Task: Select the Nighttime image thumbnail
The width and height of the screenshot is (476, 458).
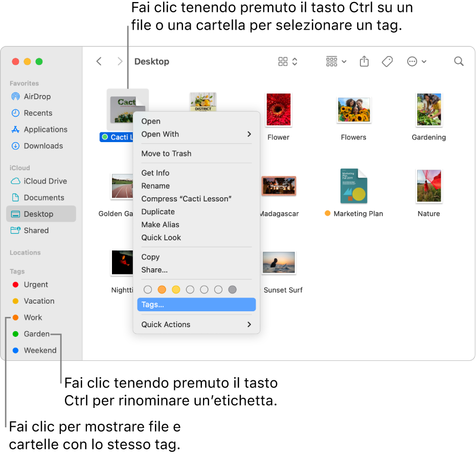Action: (122, 262)
